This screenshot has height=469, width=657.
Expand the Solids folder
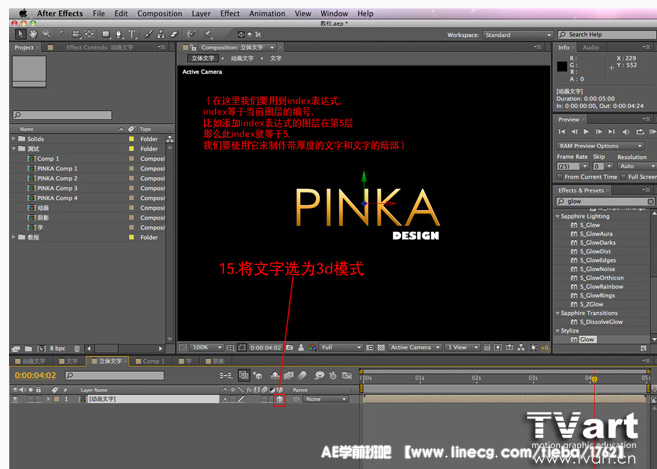tap(13, 138)
